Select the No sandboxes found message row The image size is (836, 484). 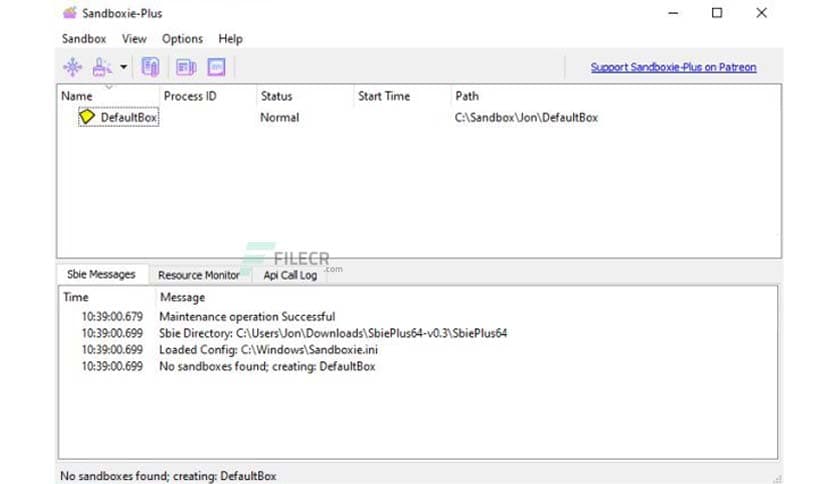click(x=267, y=366)
